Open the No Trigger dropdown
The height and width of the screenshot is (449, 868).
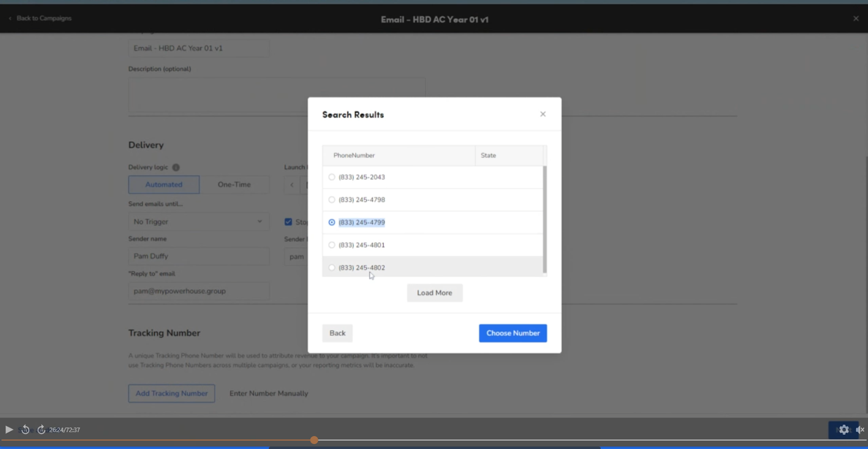(199, 222)
